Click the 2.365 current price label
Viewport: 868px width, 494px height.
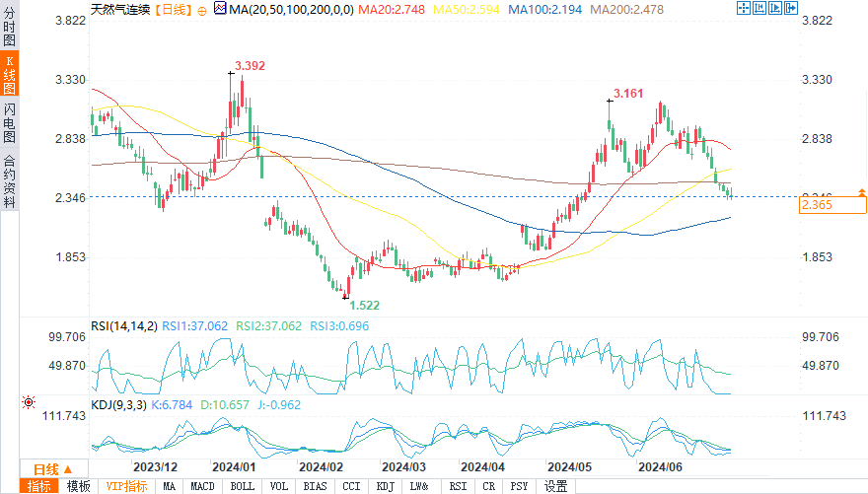coord(819,205)
